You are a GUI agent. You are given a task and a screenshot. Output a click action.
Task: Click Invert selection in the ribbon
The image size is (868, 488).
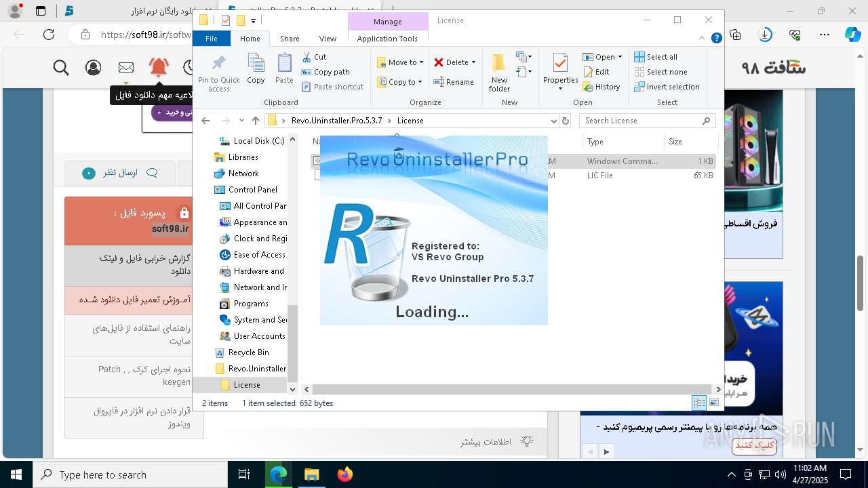point(667,87)
